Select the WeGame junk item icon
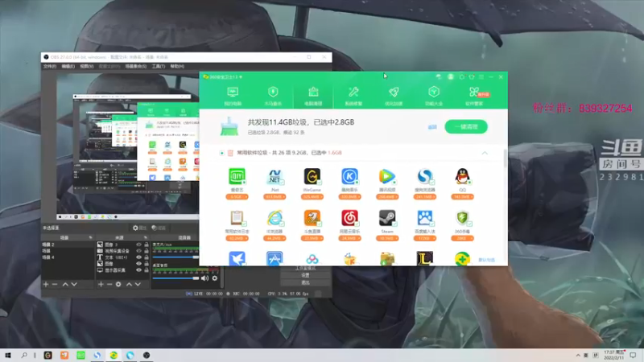Viewport: 644px width, 362px height. tap(312, 176)
